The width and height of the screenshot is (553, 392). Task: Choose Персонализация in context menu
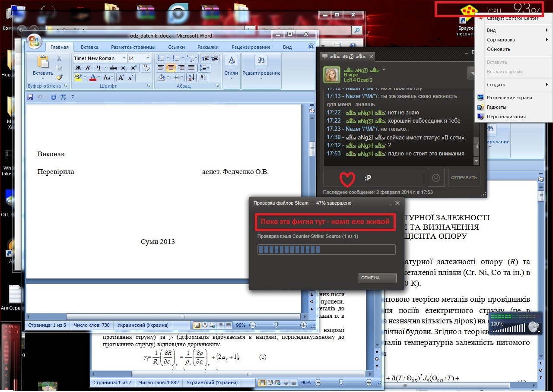[506, 117]
